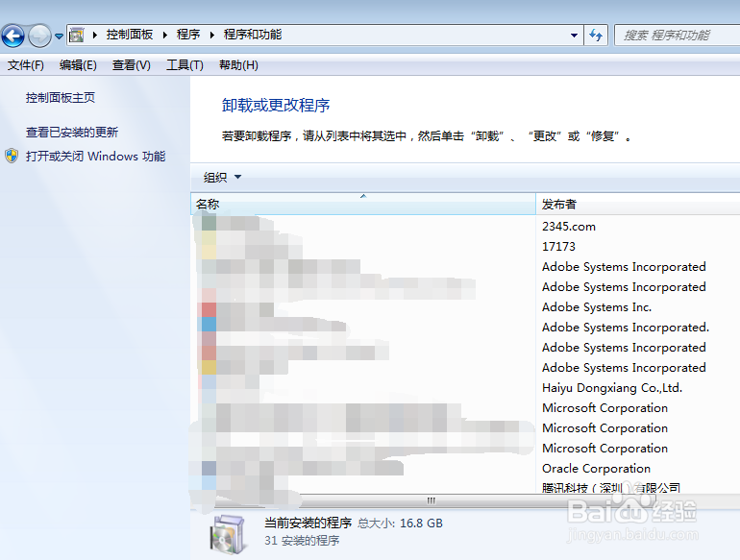The image size is (740, 560).
Task: Open the 组织 dropdown menu
Action: coord(222,178)
